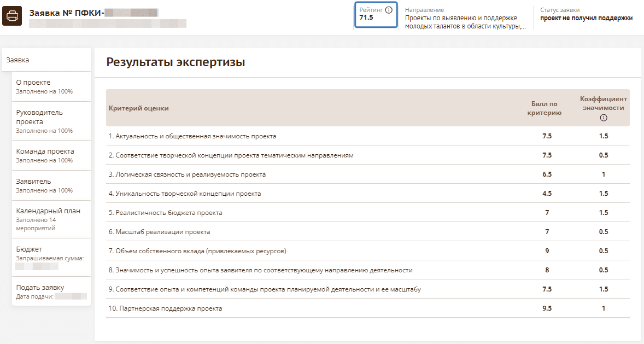Click the Направление description text

pos(465,22)
